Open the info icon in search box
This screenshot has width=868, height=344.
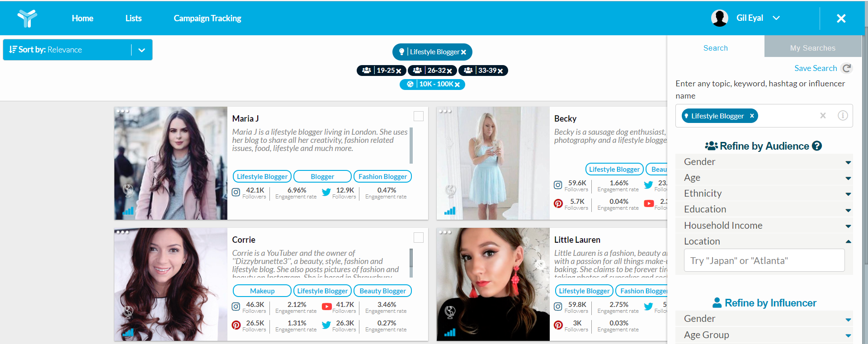(x=843, y=116)
